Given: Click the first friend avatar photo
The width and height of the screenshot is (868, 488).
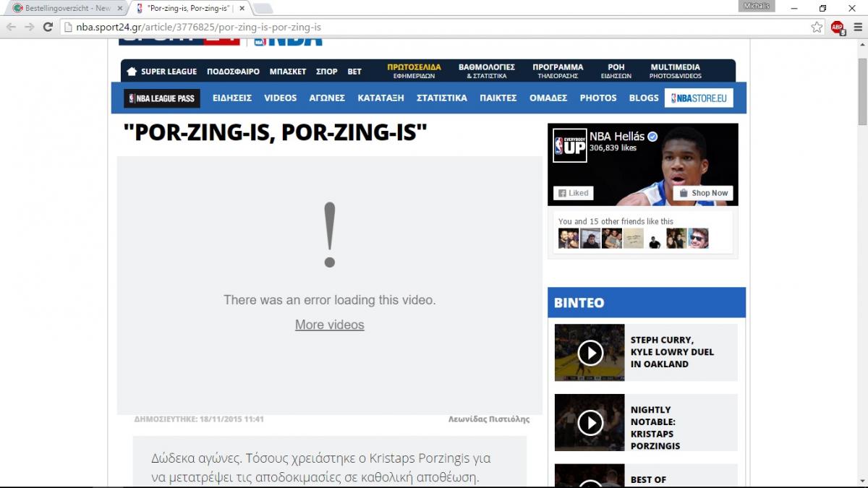Looking at the screenshot, I should pos(569,239).
